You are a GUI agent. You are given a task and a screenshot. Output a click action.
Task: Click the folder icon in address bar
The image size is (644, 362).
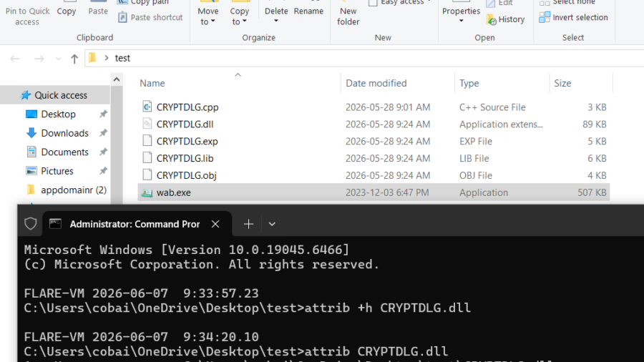[92, 58]
